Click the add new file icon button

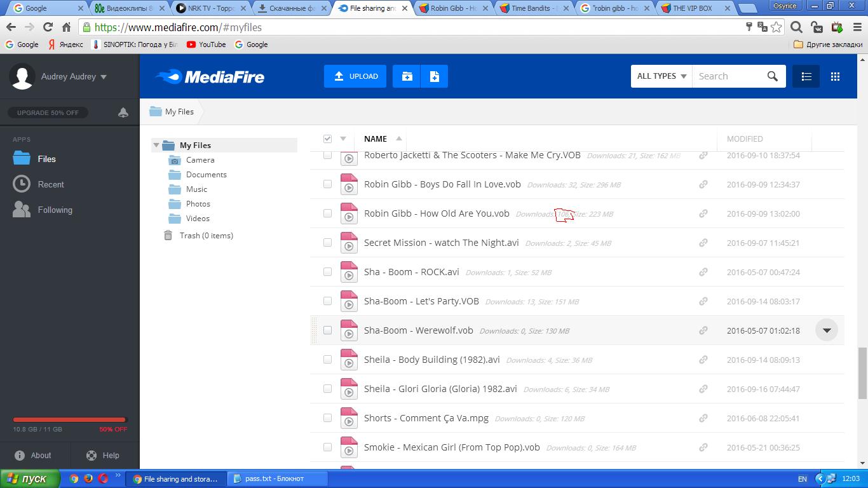click(435, 76)
